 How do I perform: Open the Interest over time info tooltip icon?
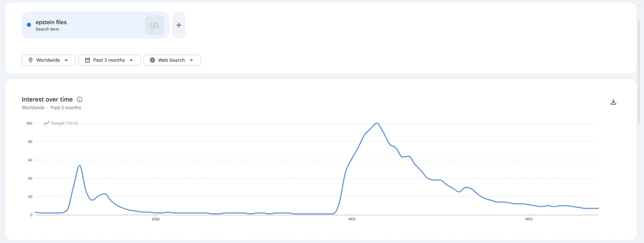click(80, 99)
